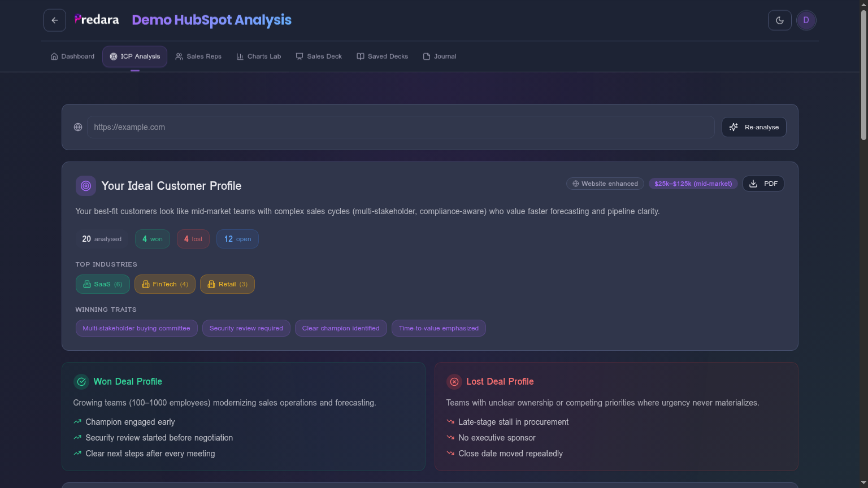Screen dimensions: 868x488
Task: Open the Charts Lab tab
Action: (258, 56)
